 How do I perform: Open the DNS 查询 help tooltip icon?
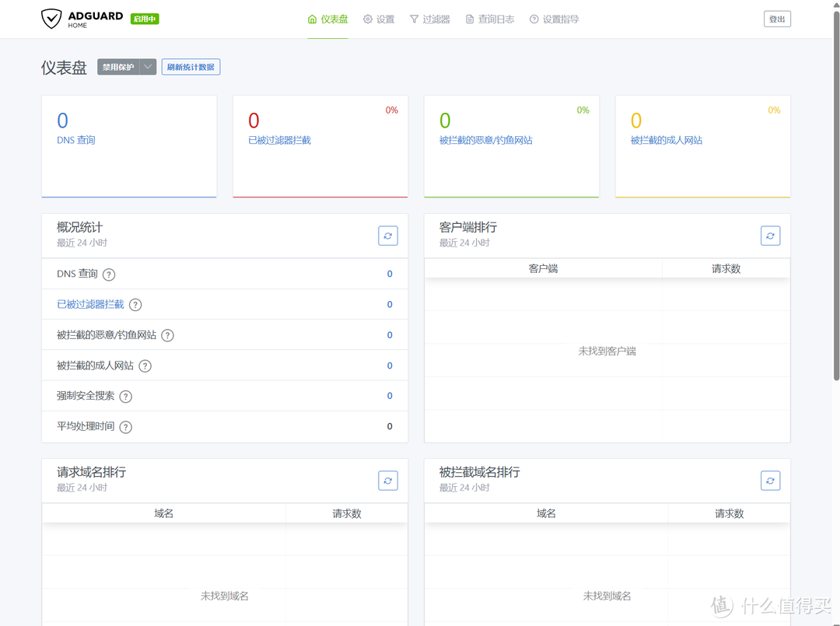pyautogui.click(x=108, y=274)
